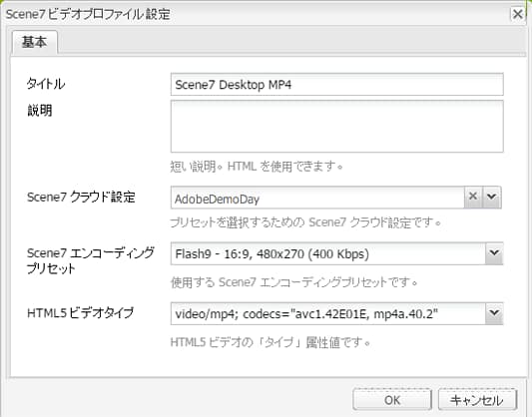Click the AdobeDemoDay combo box field
The width and height of the screenshot is (532, 417).
point(317,198)
